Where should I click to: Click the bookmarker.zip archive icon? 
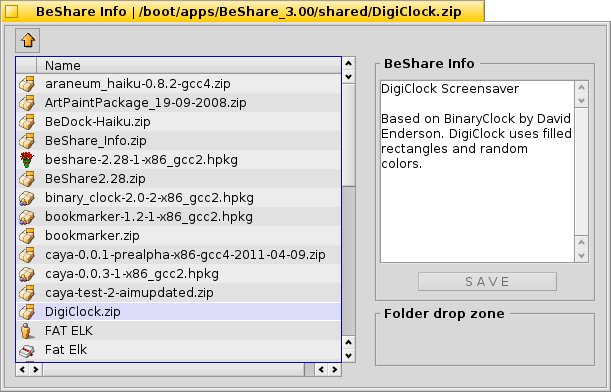(27, 236)
